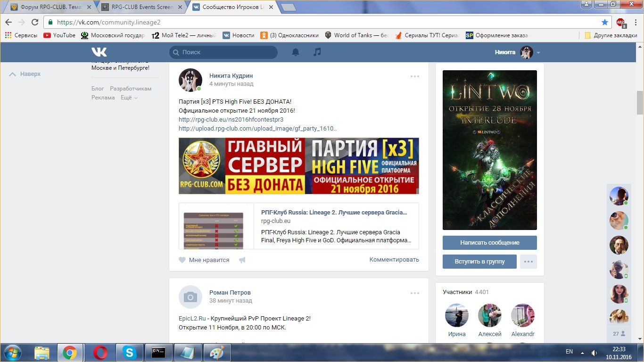
Task: Open the rpg-club.eu/ns2016hfcontestpr3 link
Action: (231, 120)
